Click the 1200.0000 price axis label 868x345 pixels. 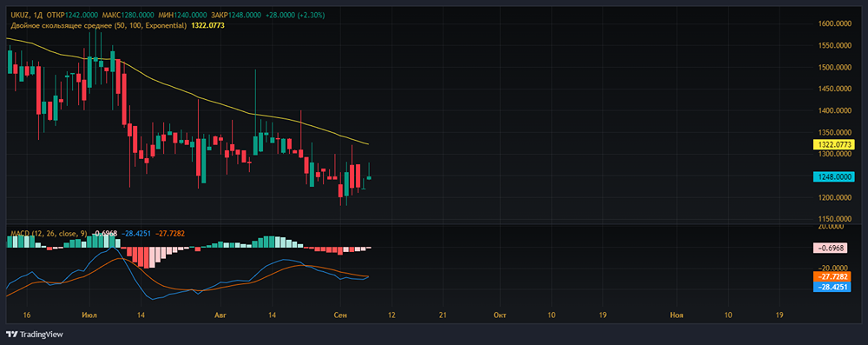click(x=834, y=198)
